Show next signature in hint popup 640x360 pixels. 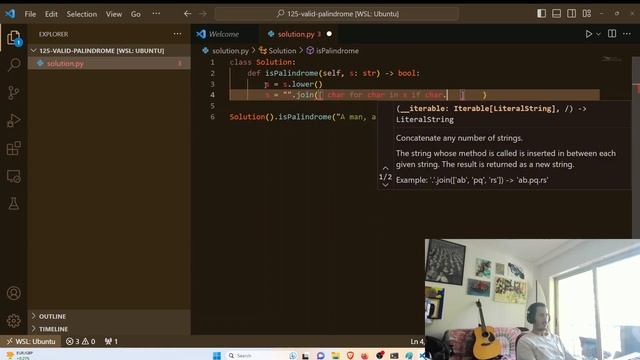[x=385, y=185]
